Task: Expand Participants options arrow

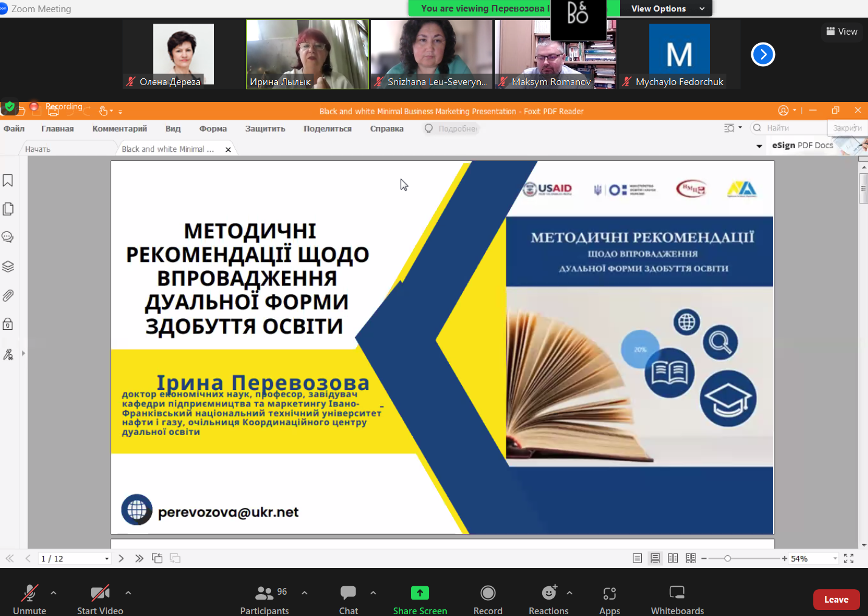Action: click(305, 593)
